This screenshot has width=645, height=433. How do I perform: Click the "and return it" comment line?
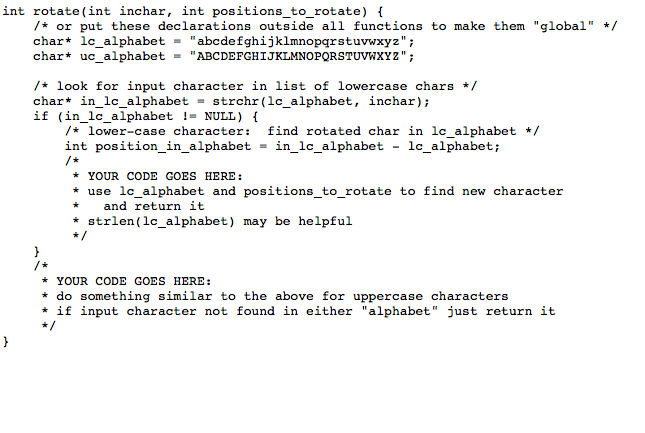(x=153, y=206)
